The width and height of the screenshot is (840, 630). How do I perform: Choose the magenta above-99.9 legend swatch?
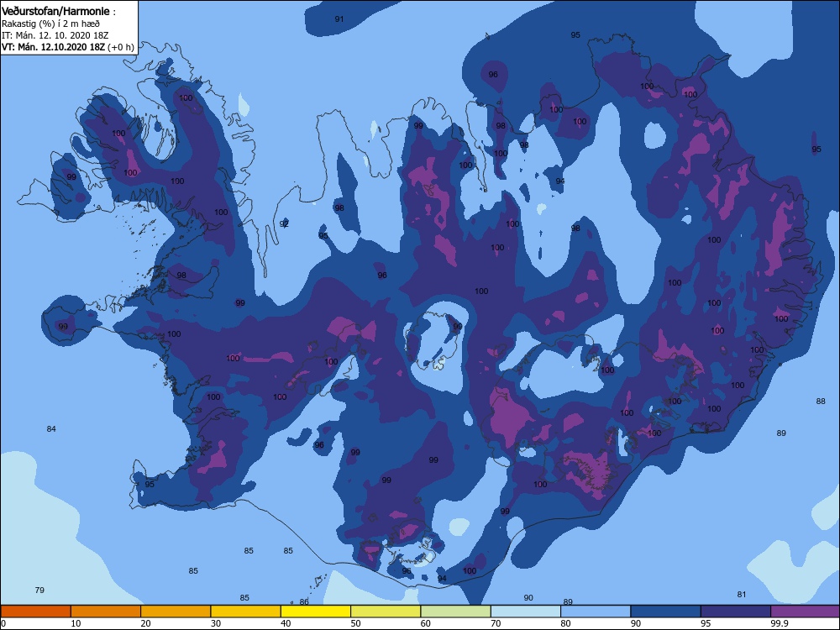click(806, 612)
